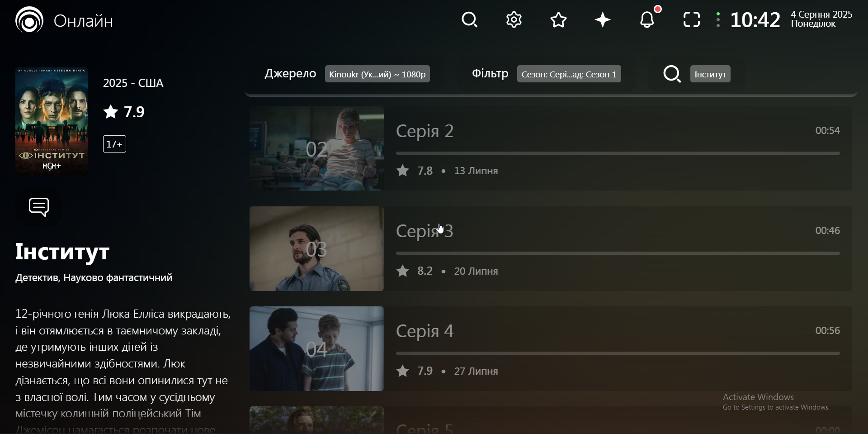Click the Інститут poster image

(x=52, y=121)
